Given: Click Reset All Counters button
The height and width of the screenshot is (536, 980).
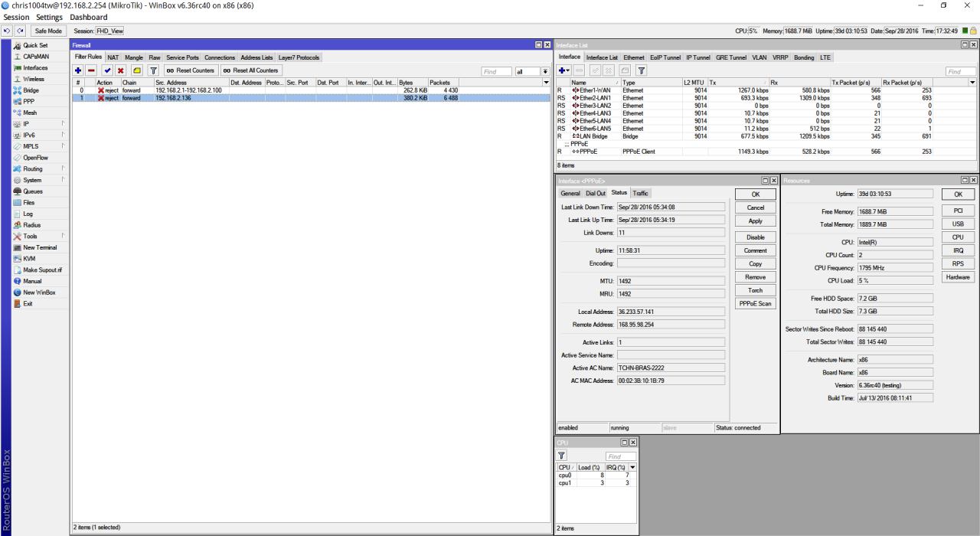Looking at the screenshot, I should [x=250, y=70].
